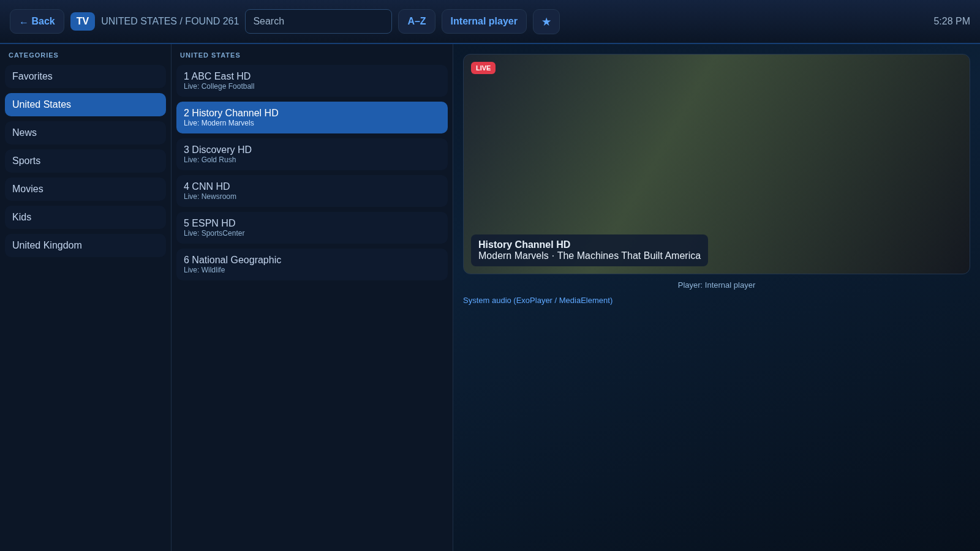Open the Sports category

85,161
